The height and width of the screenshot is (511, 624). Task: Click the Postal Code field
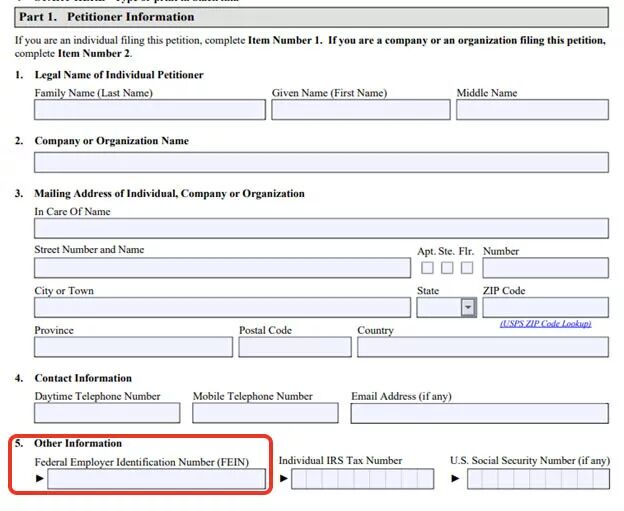295,347
